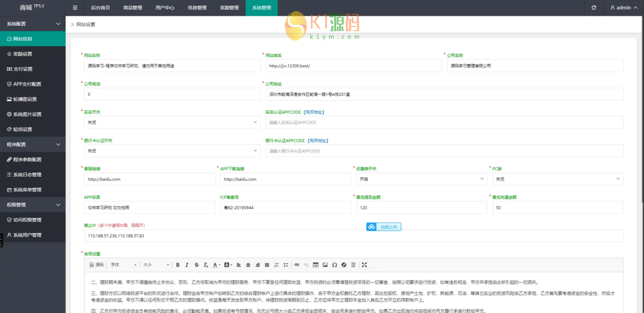Open the PC端 dropdown

pyautogui.click(x=558, y=179)
